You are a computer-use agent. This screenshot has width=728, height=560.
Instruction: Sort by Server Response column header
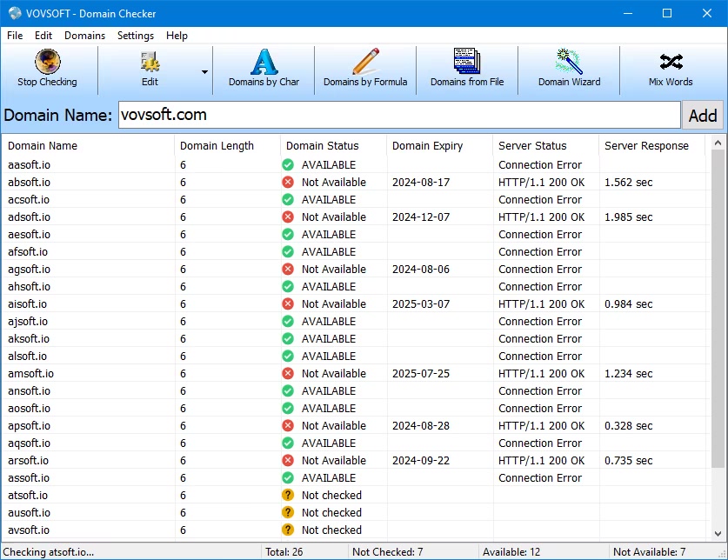click(646, 146)
